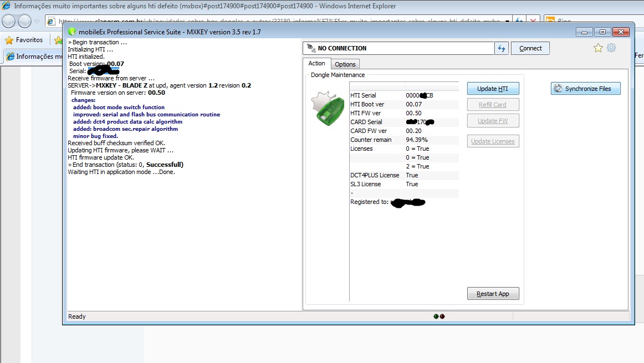Click the counter value '94.39%'

(x=416, y=140)
